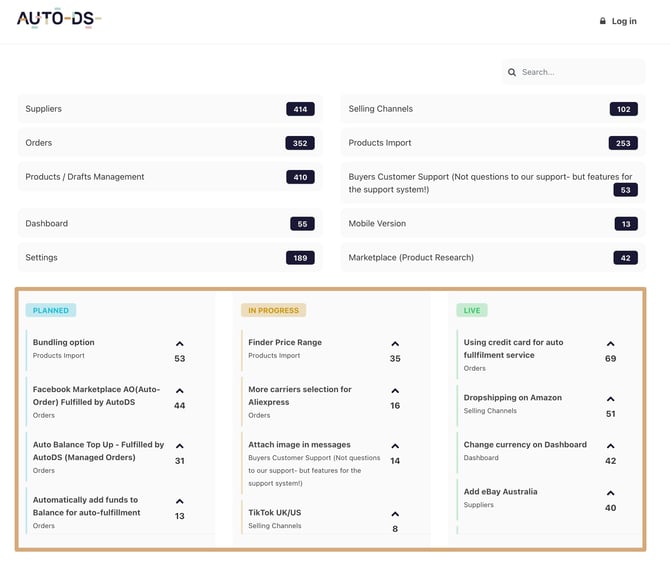The height and width of the screenshot is (563, 670).
Task: Open the Finder Price Range idea title
Action: (285, 342)
